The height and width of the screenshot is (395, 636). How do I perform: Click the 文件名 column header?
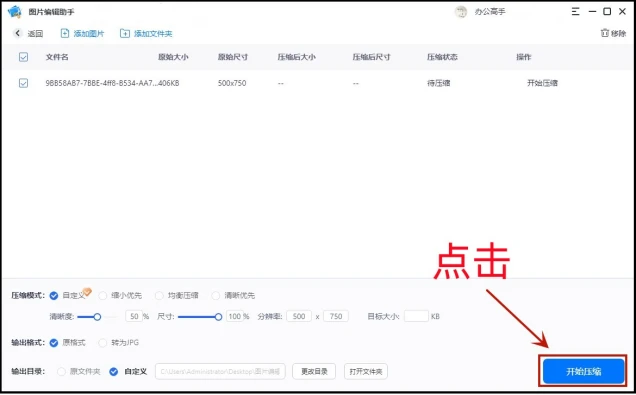click(57, 57)
